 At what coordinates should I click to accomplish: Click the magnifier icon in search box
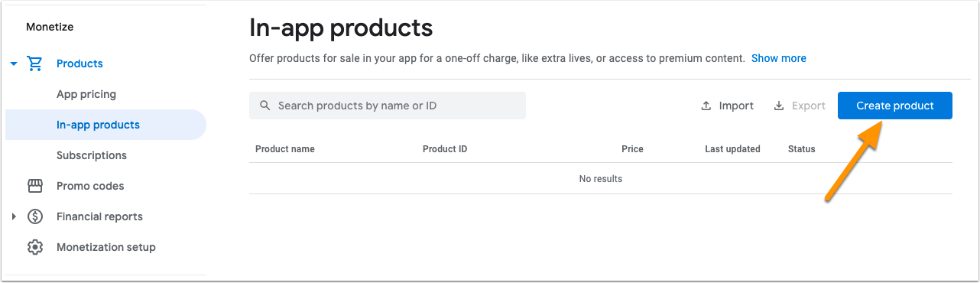point(265,106)
